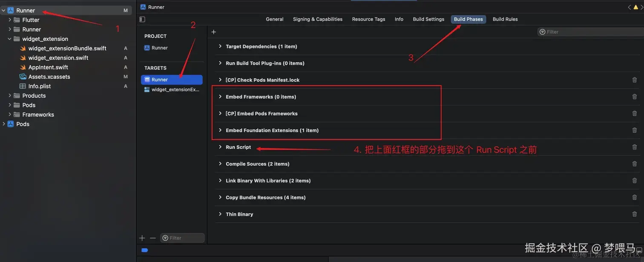The image size is (644, 262).
Task: Click the Assets.xcassets catalog icon
Action: coord(23,77)
